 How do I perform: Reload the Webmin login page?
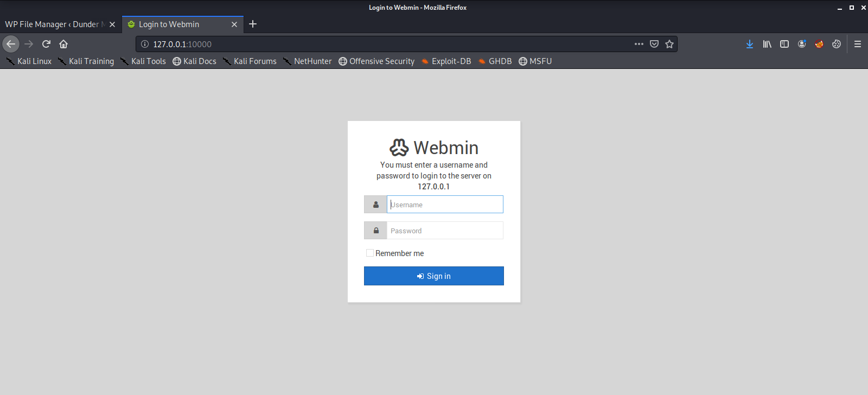pos(46,44)
